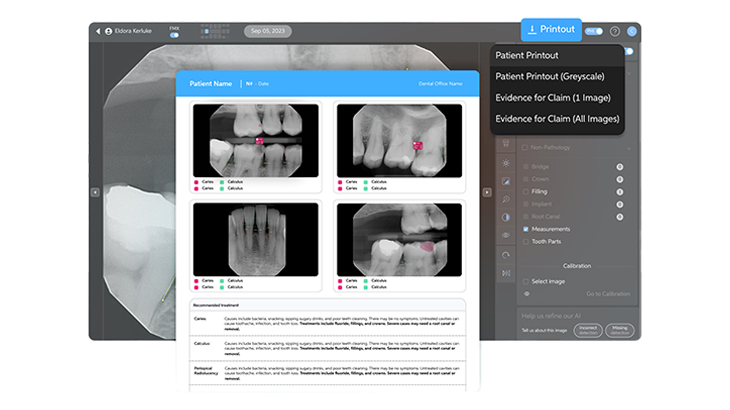Select Evidence for Claim (All Images)
The height and width of the screenshot is (410, 730).
555,119
